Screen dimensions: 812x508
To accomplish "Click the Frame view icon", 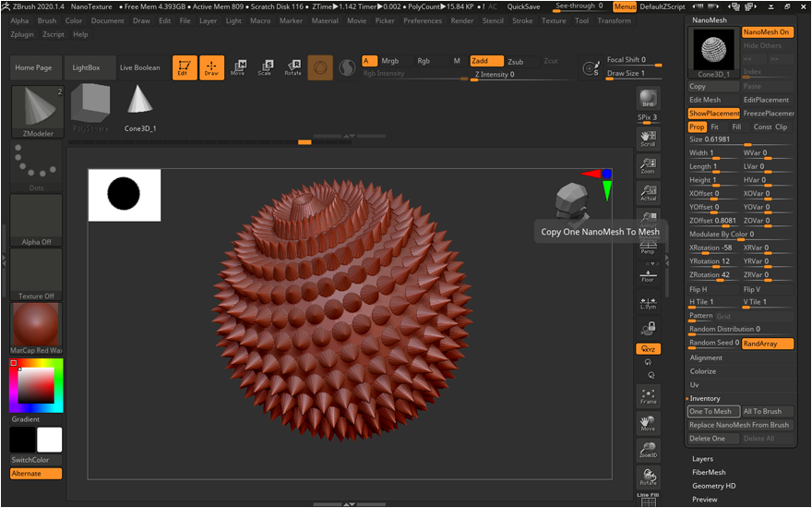I will 648,396.
